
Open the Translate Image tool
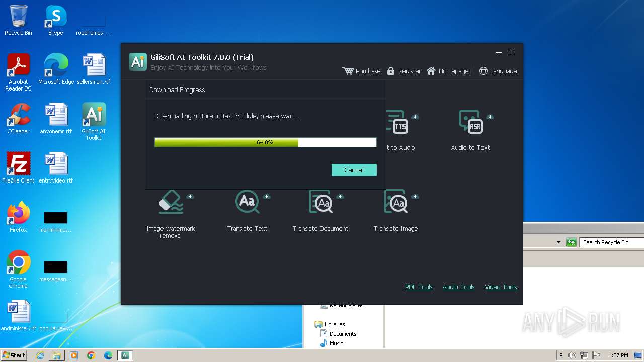coord(395,202)
